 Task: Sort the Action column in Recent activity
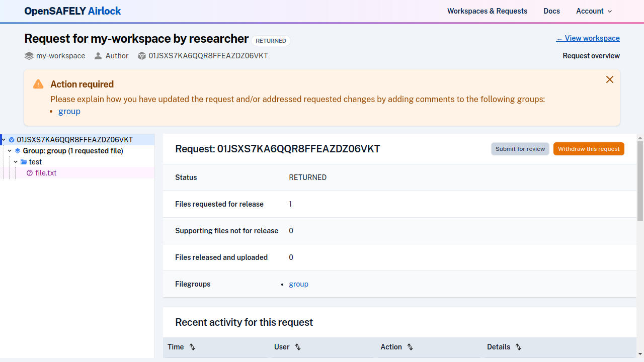coord(410,347)
